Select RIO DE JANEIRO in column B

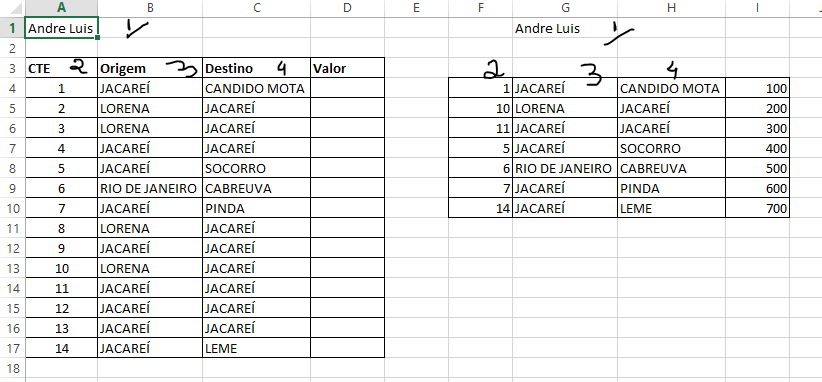[x=150, y=189]
